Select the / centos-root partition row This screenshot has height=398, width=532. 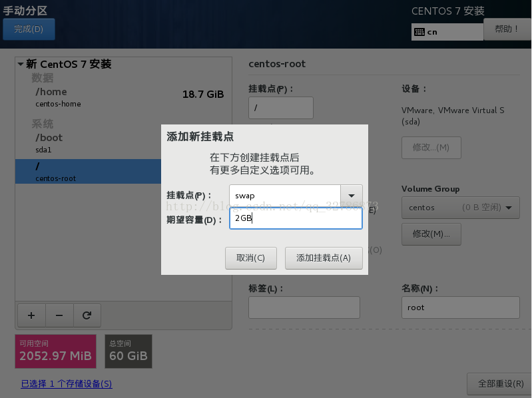[x=88, y=172]
